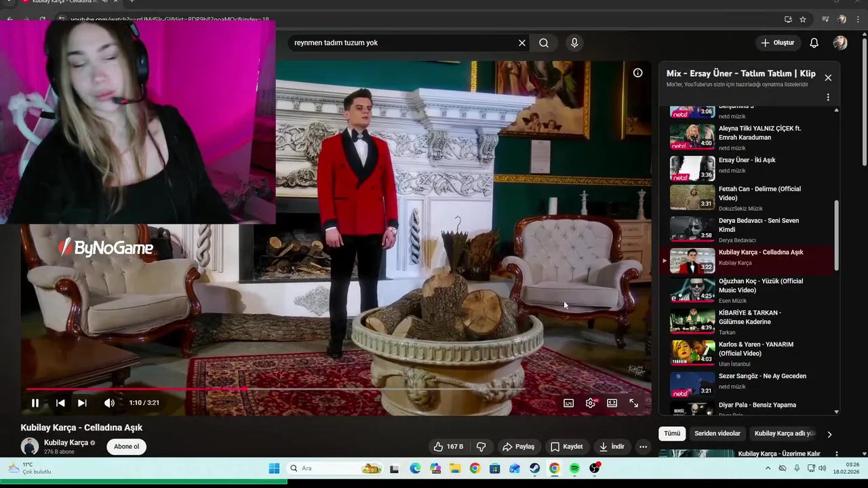
Task: Play Karlos & Yaren - YANARIM
Action: point(746,353)
